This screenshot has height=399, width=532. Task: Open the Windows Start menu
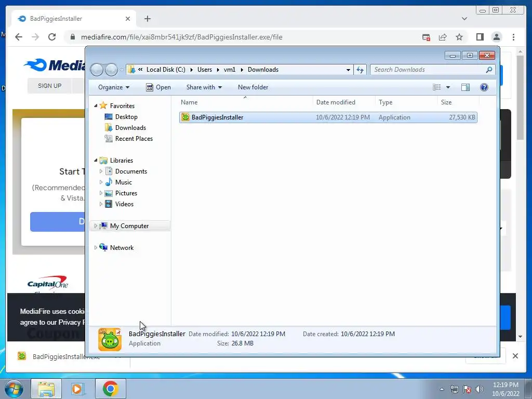pos(14,389)
